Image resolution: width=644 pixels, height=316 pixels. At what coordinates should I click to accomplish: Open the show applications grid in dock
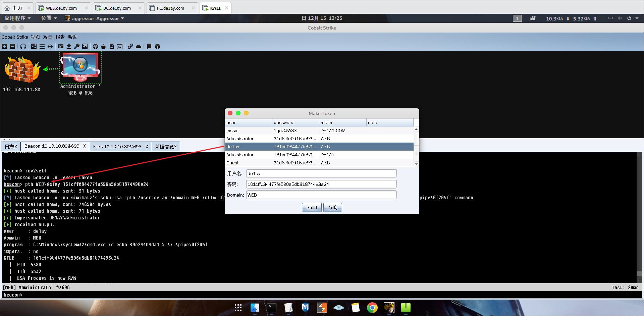pyautogui.click(x=238, y=308)
